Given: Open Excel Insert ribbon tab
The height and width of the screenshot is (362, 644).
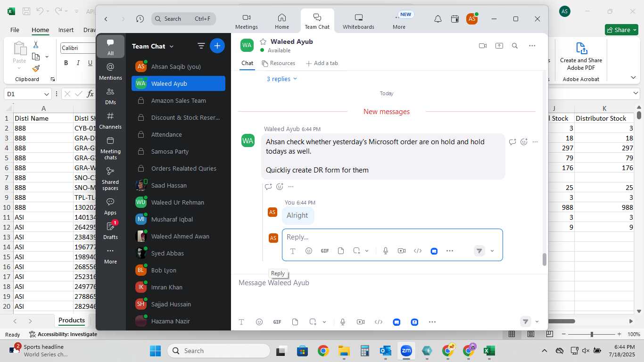Looking at the screenshot, I should pyautogui.click(x=66, y=30).
